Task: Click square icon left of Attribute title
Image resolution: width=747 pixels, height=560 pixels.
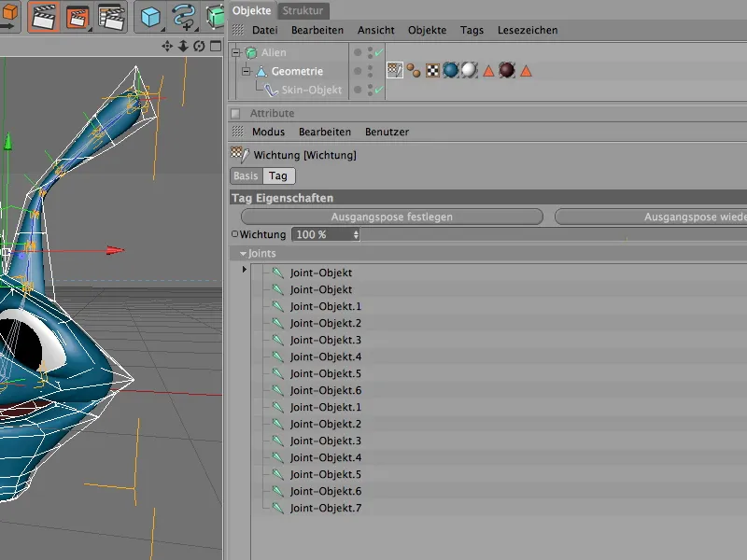Action: [235, 113]
